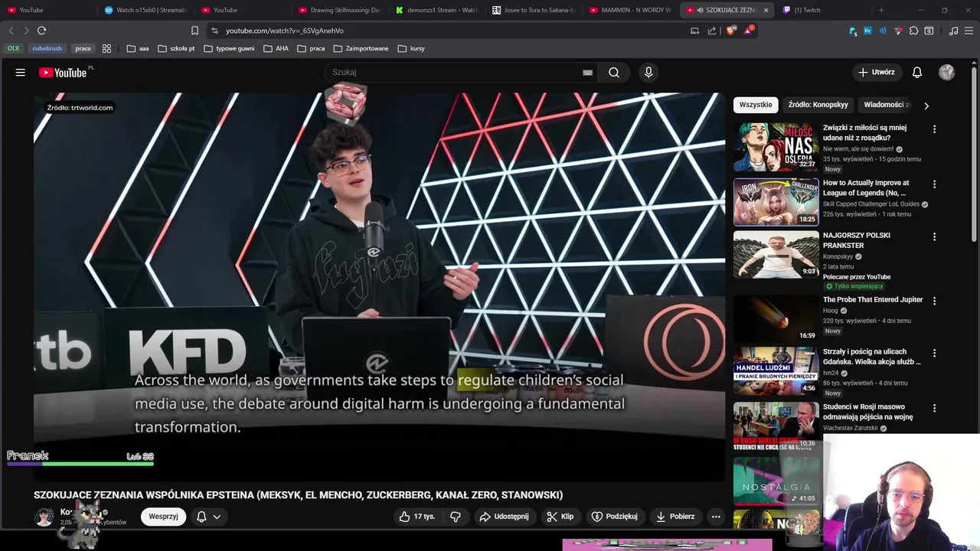Select the Źródło: Konopskyy filter chip
The width and height of the screenshot is (980, 551).
point(818,105)
